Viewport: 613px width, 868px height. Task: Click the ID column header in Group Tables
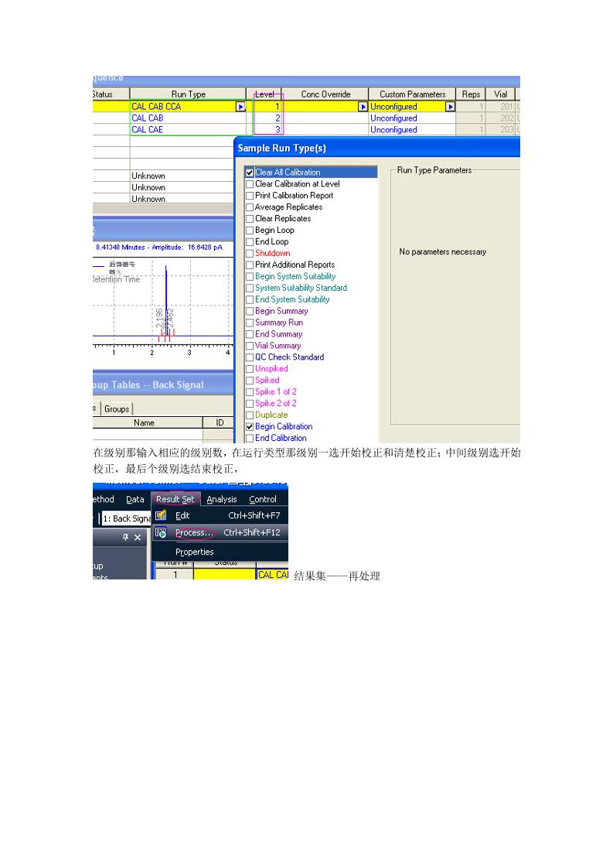[x=220, y=423]
